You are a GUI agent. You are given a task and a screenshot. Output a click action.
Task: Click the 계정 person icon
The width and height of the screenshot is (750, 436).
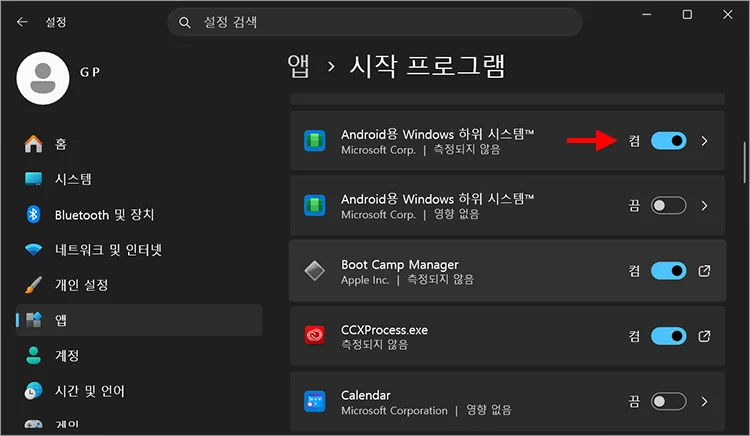(33, 355)
